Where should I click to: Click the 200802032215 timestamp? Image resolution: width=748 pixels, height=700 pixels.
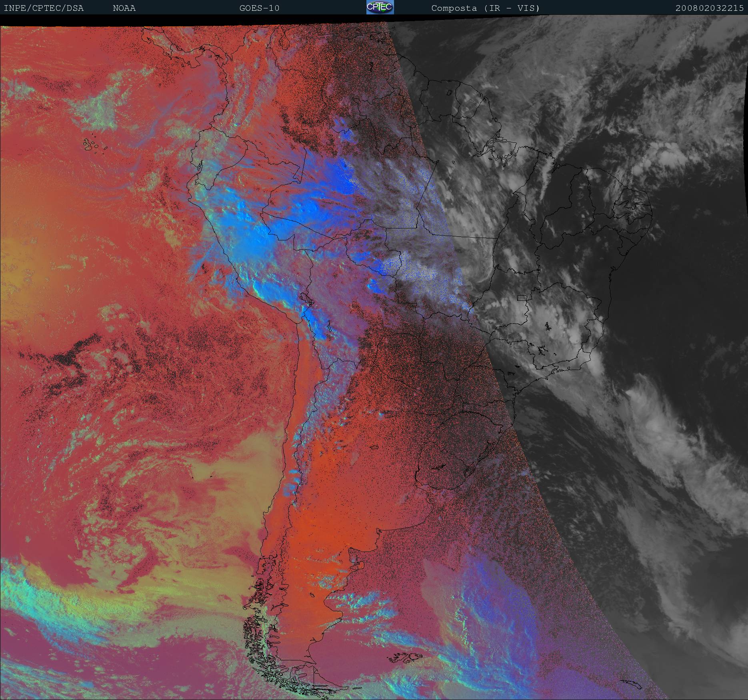click(x=709, y=8)
